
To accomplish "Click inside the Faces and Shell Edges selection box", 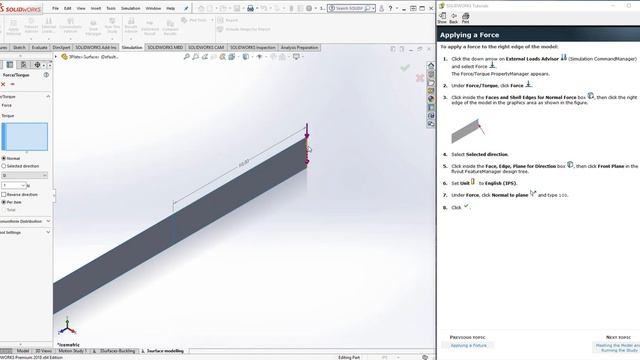I will (x=25, y=136).
